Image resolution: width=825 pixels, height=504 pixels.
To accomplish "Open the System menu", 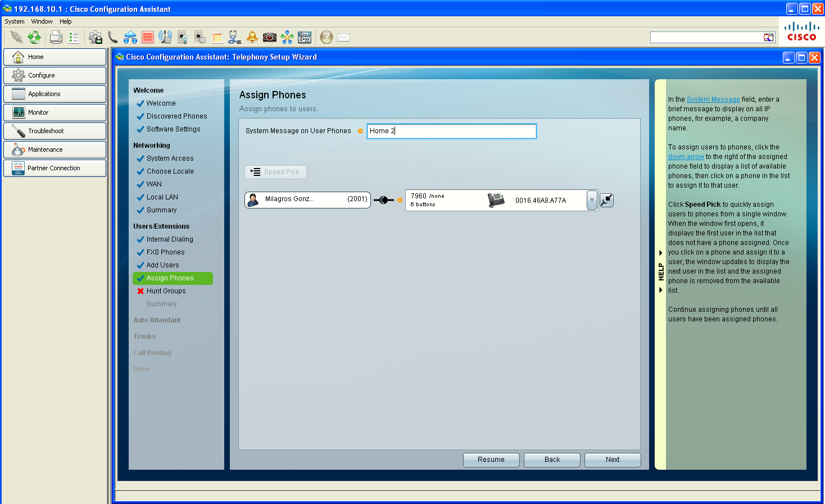I will 15,21.
